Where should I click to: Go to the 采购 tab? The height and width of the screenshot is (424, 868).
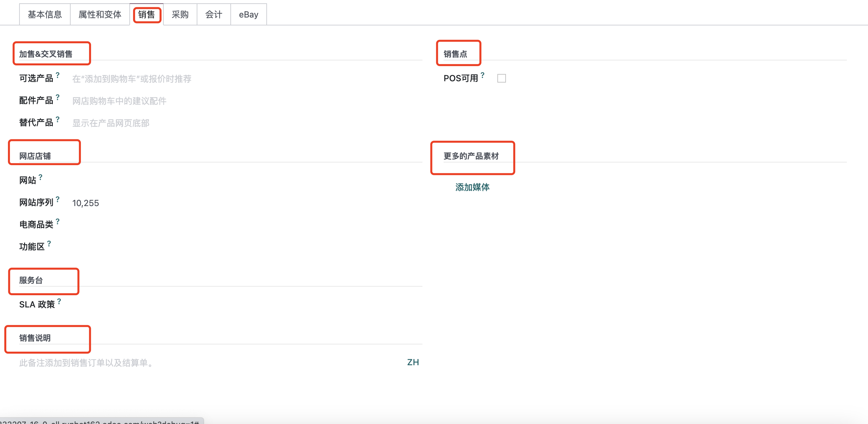(x=180, y=15)
